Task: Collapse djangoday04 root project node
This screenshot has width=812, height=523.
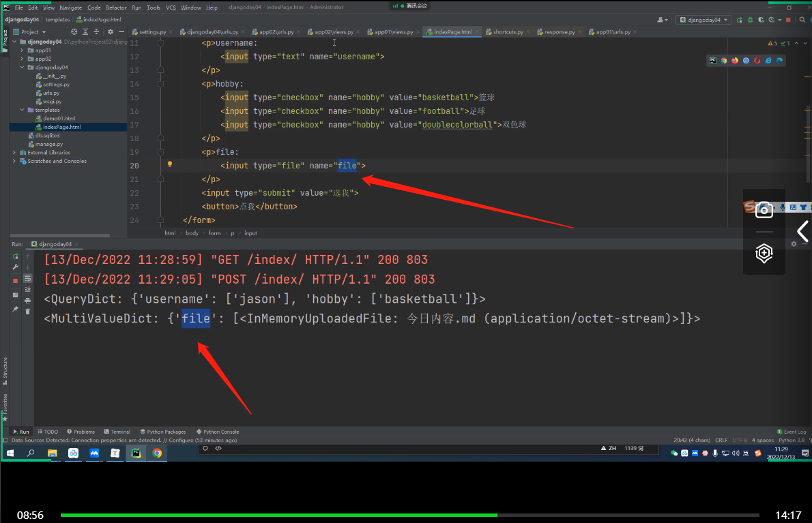Action: tap(14, 42)
